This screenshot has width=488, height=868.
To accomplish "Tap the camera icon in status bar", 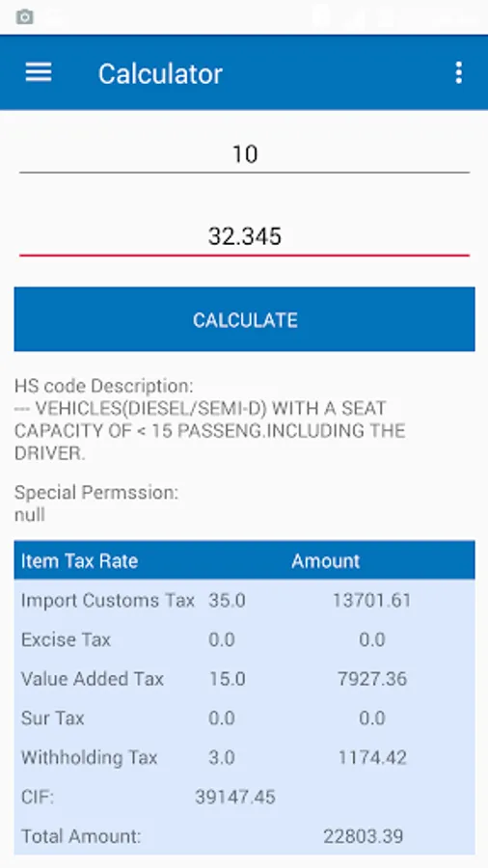I will tap(24, 17).
